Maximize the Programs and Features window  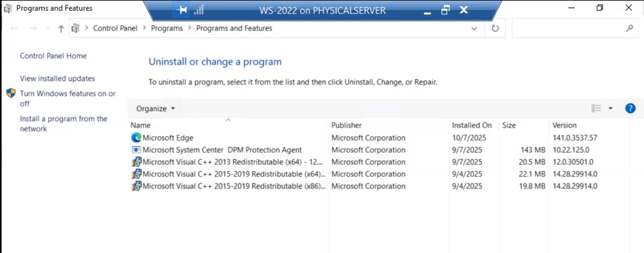click(600, 8)
